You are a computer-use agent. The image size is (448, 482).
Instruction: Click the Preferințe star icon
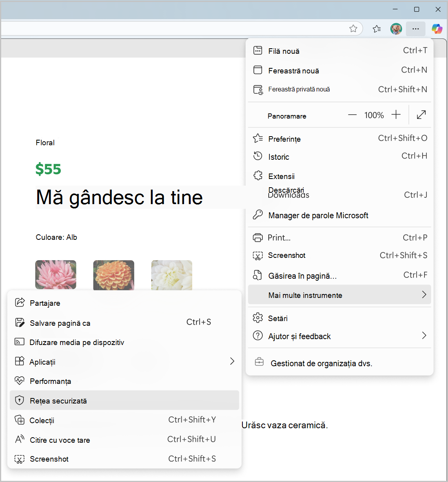point(258,138)
